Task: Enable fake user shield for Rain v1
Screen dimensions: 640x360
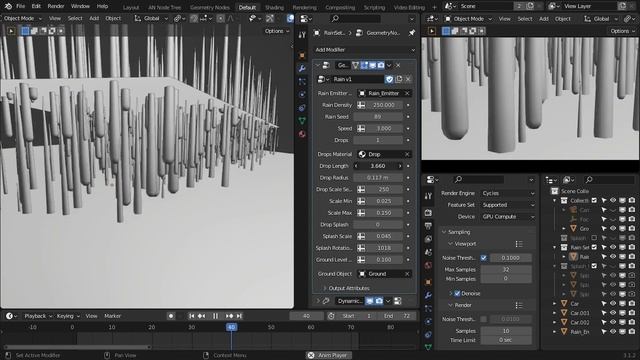Action: (389, 79)
